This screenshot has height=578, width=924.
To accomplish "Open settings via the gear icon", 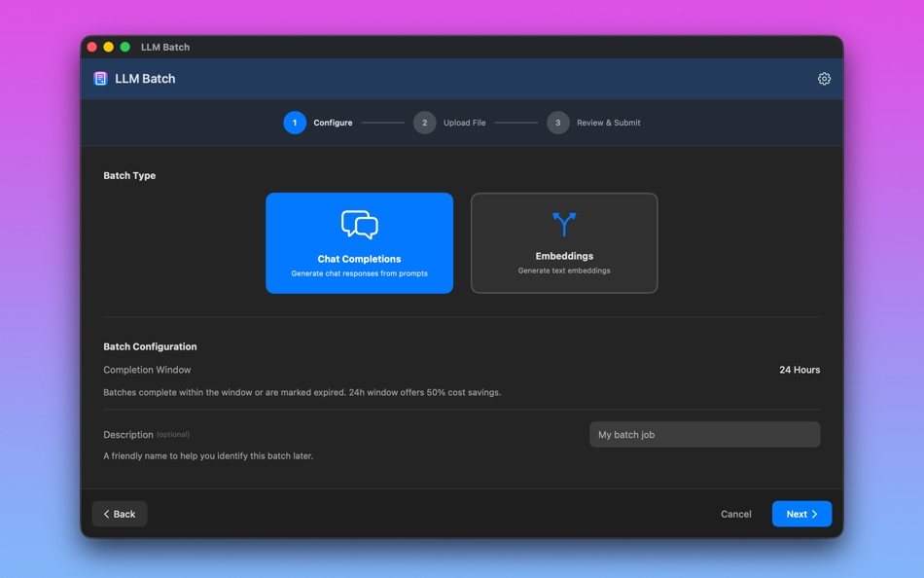I will tap(824, 79).
